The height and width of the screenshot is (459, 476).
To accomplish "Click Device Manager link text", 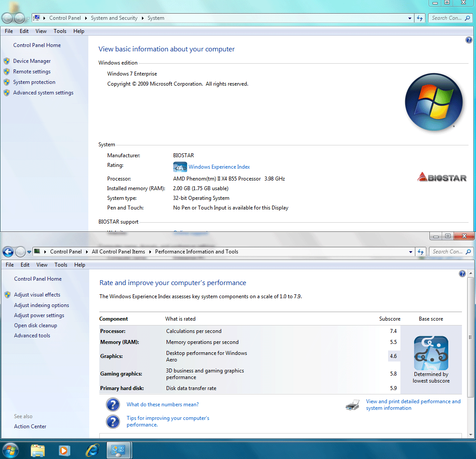I will coord(32,61).
